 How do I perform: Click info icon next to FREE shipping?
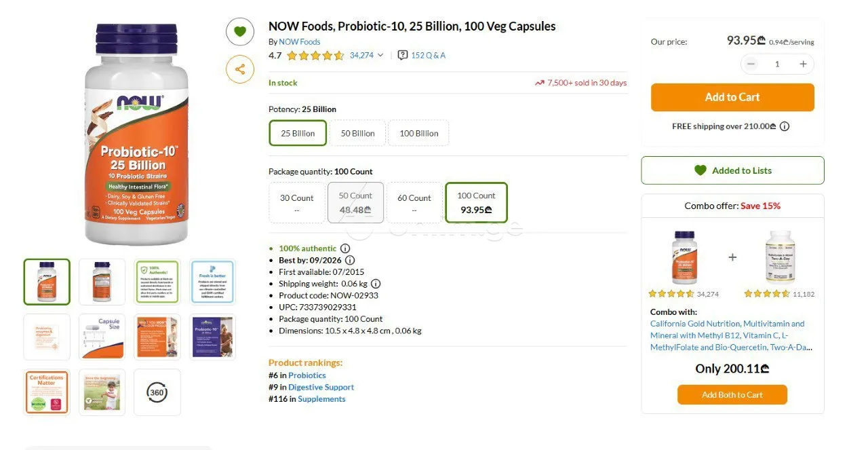tap(785, 126)
